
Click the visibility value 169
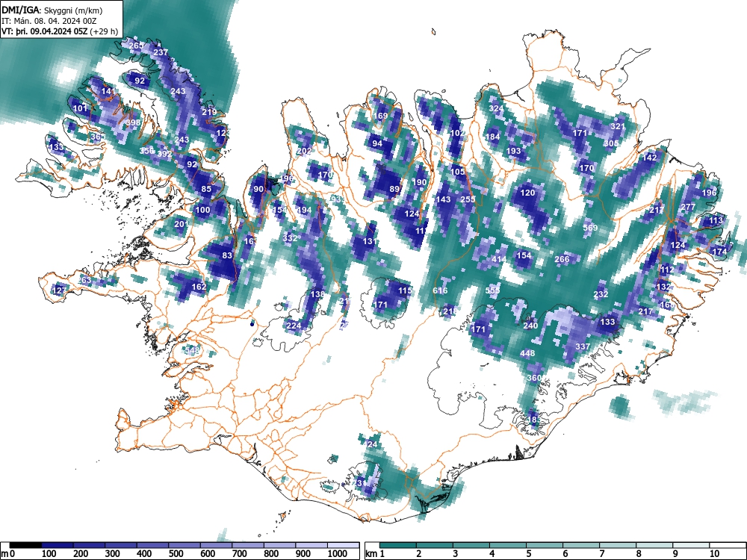(381, 116)
